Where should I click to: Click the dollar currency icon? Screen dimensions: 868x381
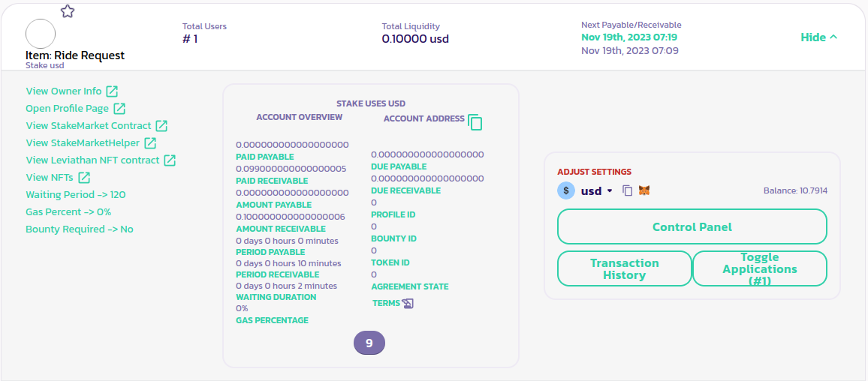point(566,190)
